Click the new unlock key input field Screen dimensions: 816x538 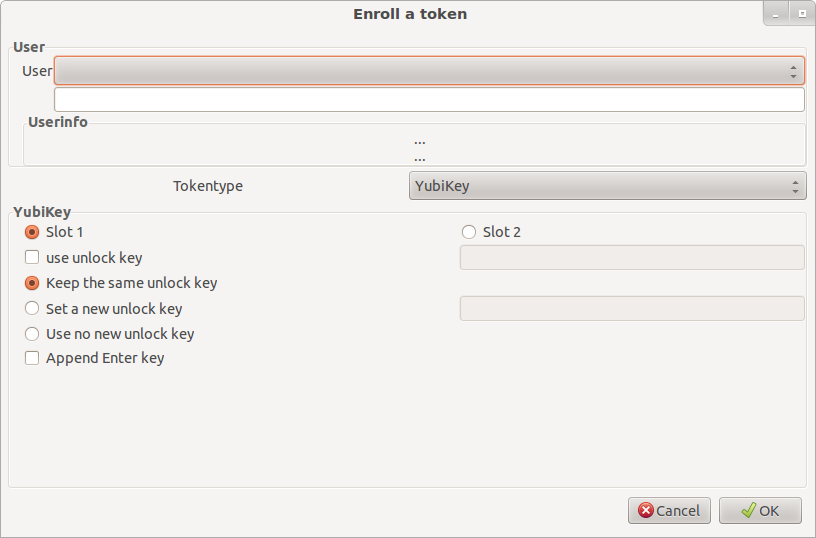pyautogui.click(x=632, y=309)
